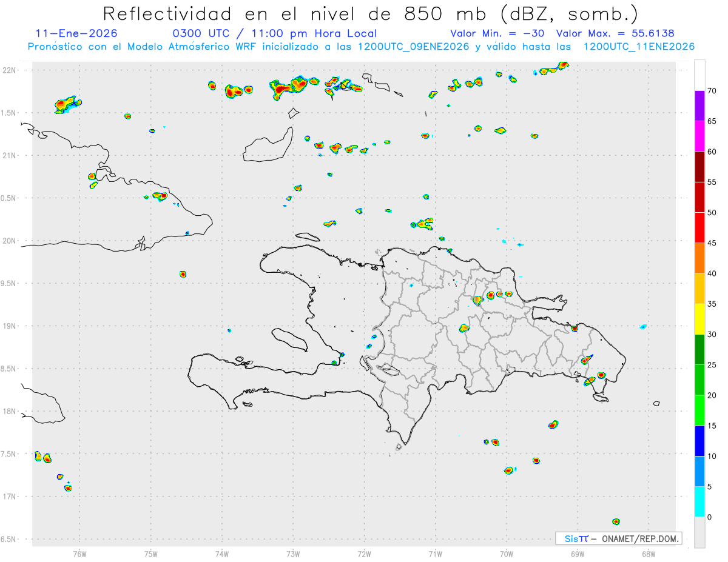Click the 'Valor Max. = 55.6138' text
The height and width of the screenshot is (562, 728).
615,33
